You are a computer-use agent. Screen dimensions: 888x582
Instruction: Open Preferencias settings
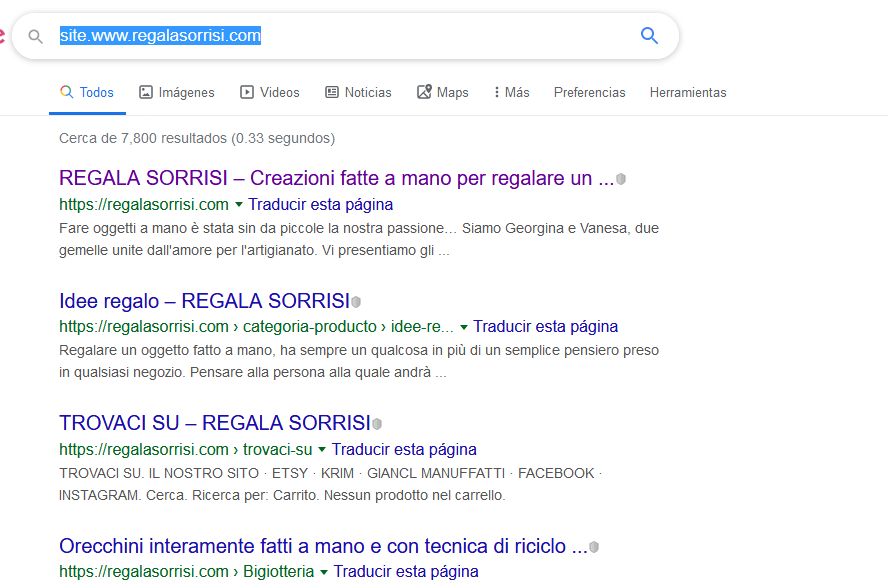[590, 92]
